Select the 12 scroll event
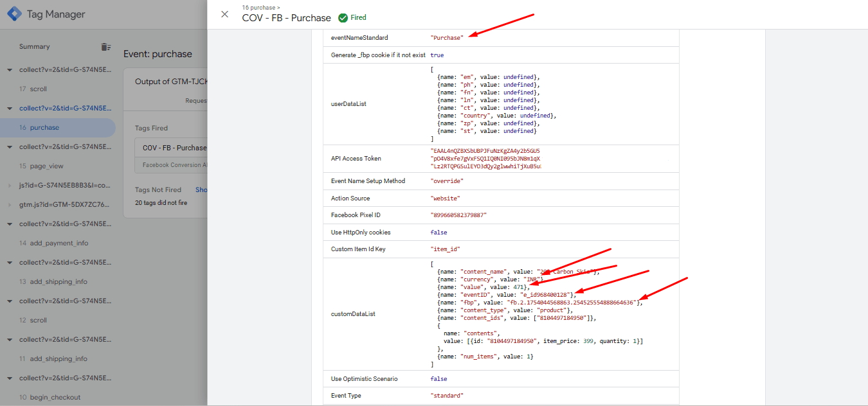The width and height of the screenshot is (868, 406). click(33, 320)
